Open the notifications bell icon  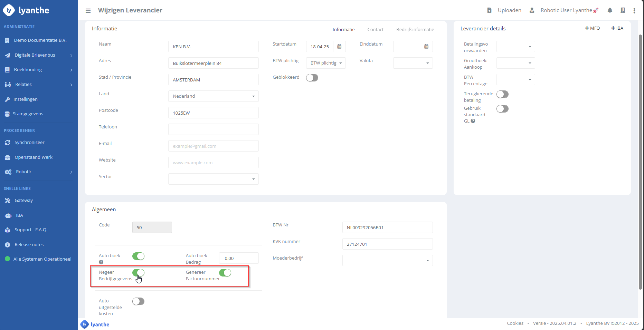[x=610, y=10]
